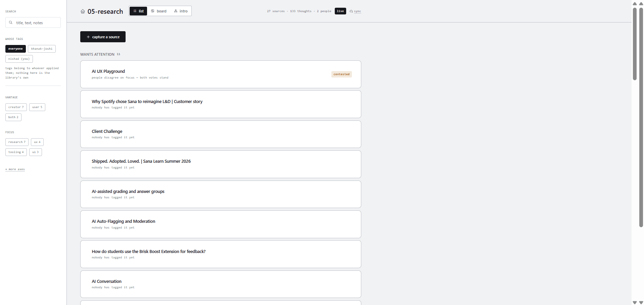
Task: Open Shipped. Adopted. Loved. Sana Learn source
Action: pyautogui.click(x=221, y=164)
